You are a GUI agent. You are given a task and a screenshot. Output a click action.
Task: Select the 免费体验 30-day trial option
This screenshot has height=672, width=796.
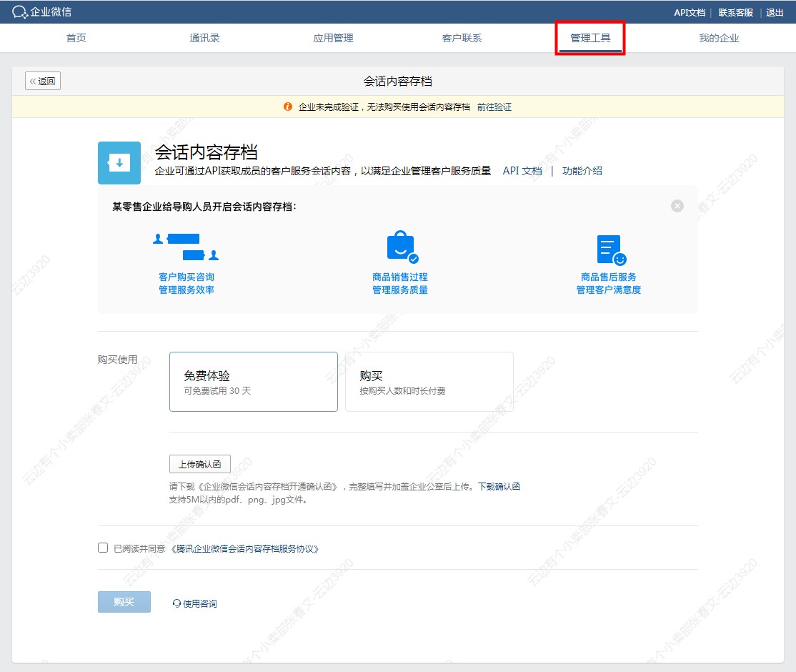tap(253, 382)
